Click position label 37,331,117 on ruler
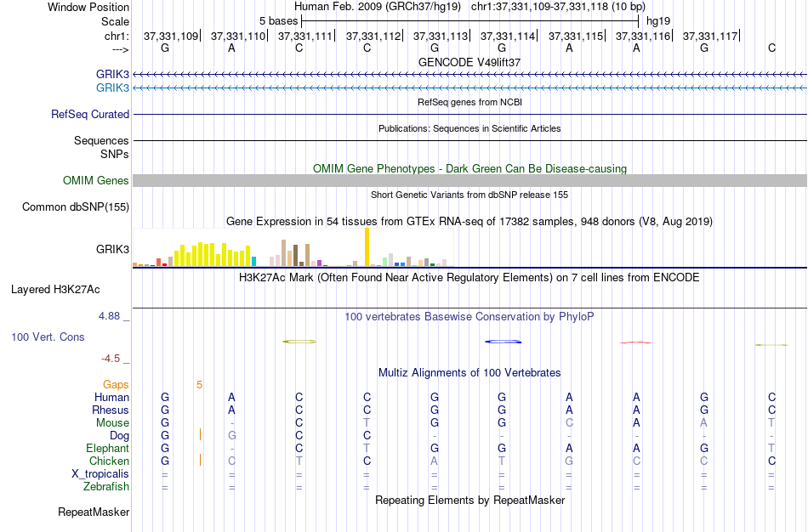This screenshot has width=808, height=532. [710, 36]
